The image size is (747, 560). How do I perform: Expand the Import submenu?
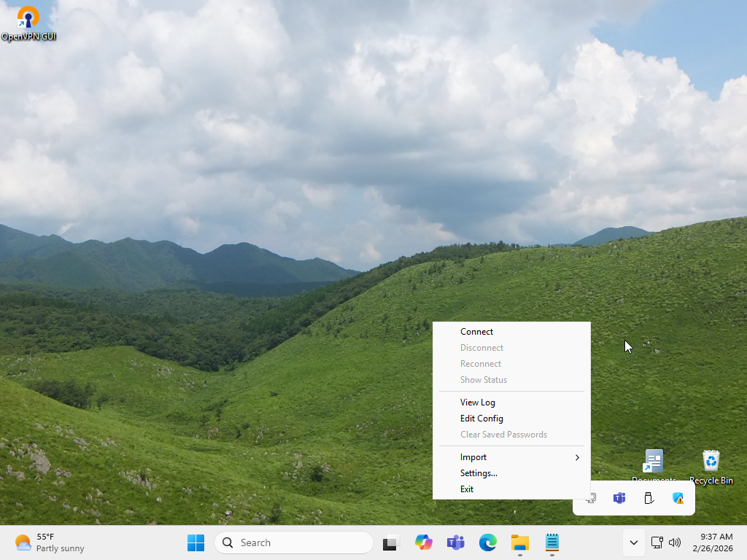pyautogui.click(x=511, y=457)
